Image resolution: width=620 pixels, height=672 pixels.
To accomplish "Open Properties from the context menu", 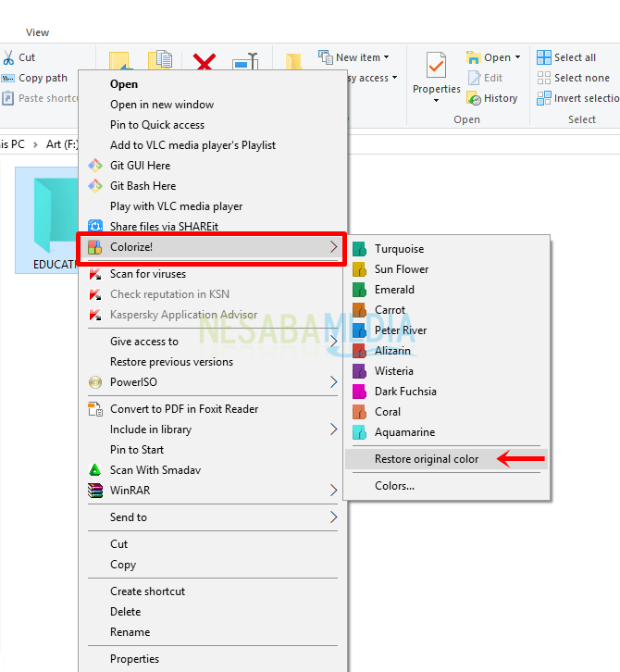I will [x=213, y=659].
